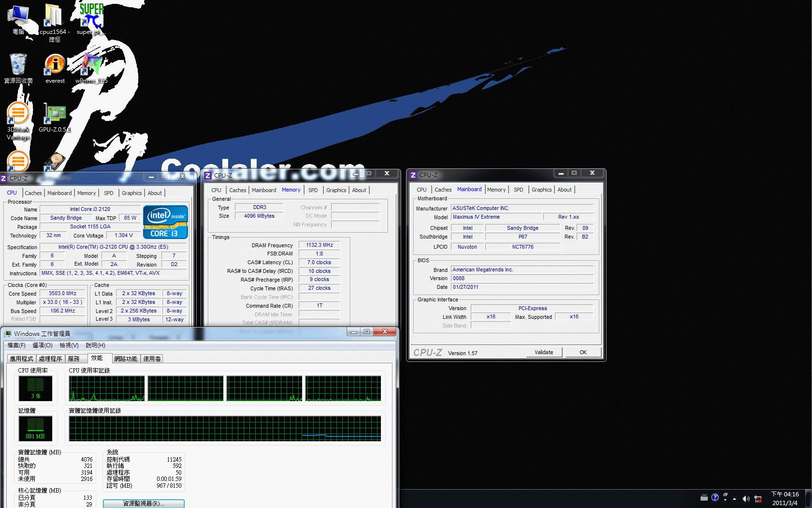The image size is (812, 508).
Task: Select the CPU tab in the Memory CPU-Z window
Action: [216, 190]
